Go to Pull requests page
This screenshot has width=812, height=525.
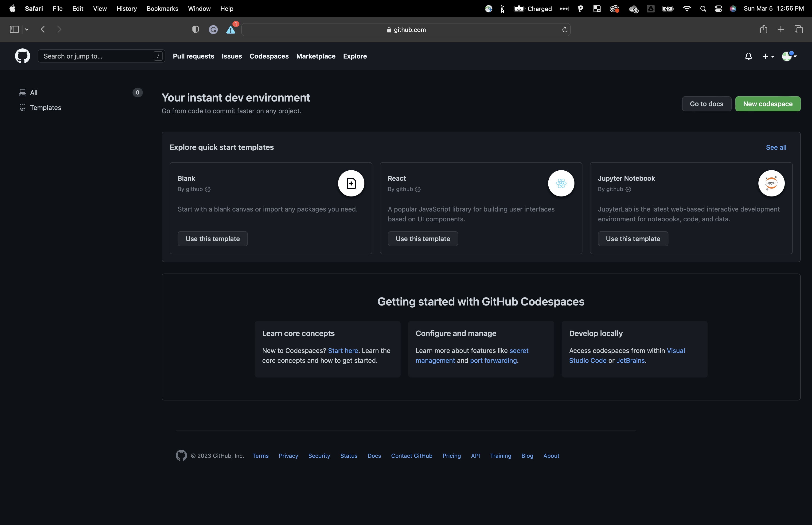[194, 56]
